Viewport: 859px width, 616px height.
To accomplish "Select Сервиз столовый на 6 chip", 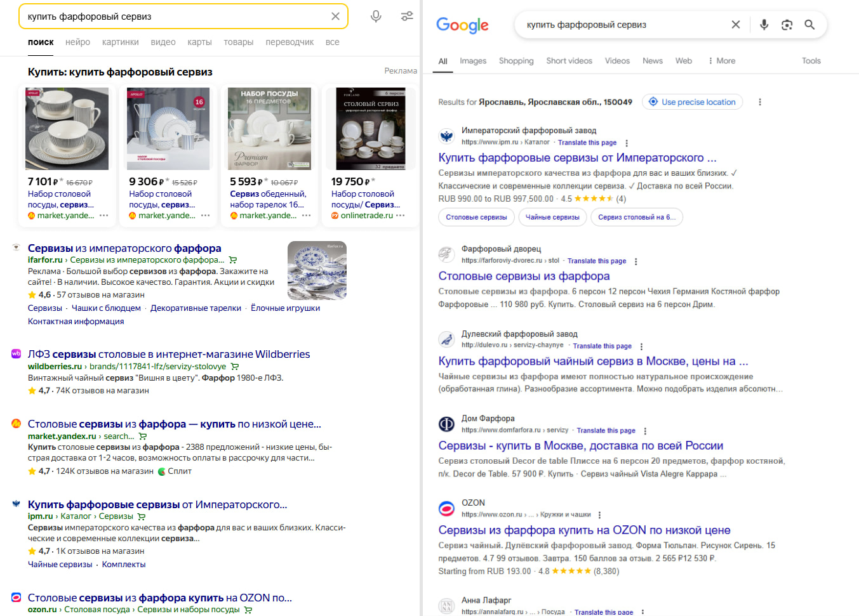I will (x=637, y=217).
